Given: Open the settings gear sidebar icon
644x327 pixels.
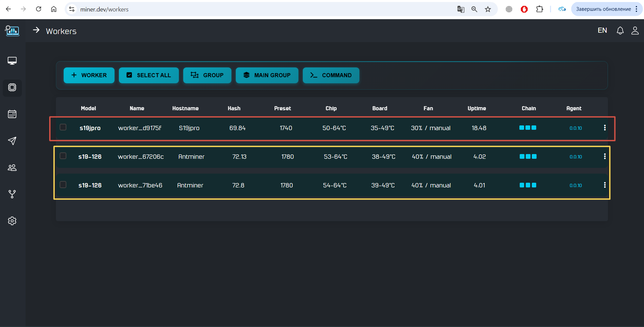Looking at the screenshot, I should pyautogui.click(x=12, y=221).
